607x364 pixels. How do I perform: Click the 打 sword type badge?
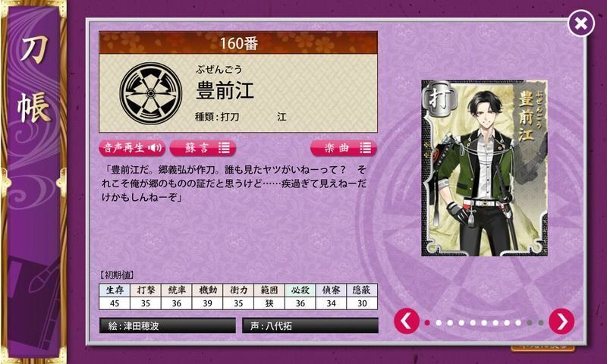(440, 99)
